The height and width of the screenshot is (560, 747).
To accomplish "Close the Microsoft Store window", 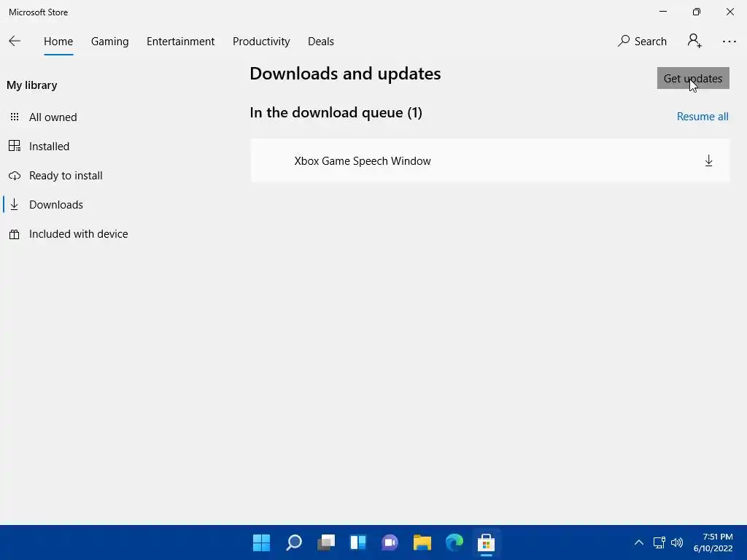I will (729, 12).
